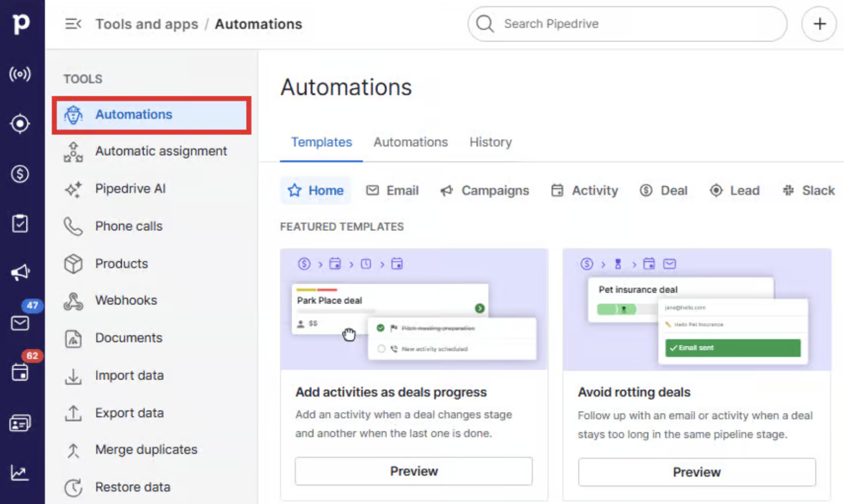Select the Deal template category
This screenshot has height=504, width=851.
(664, 191)
